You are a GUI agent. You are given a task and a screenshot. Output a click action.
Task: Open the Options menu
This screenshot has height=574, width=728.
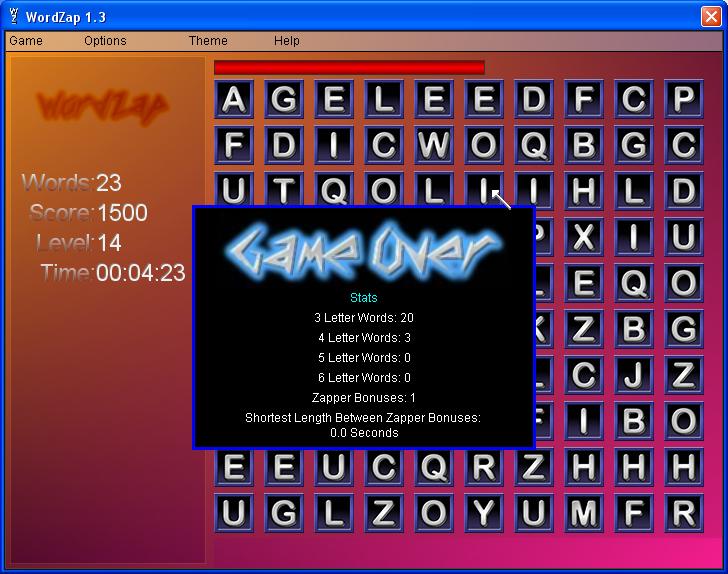(105, 41)
